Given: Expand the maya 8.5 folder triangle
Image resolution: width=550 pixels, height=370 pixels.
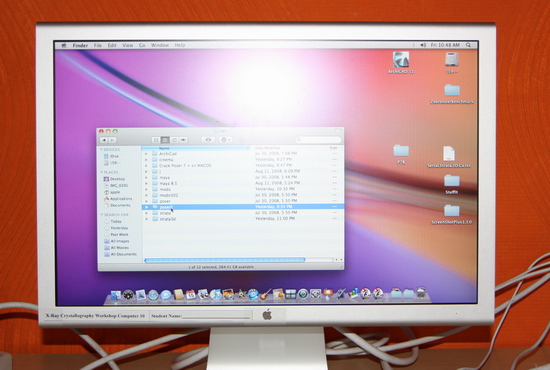Looking at the screenshot, I should point(146,183).
